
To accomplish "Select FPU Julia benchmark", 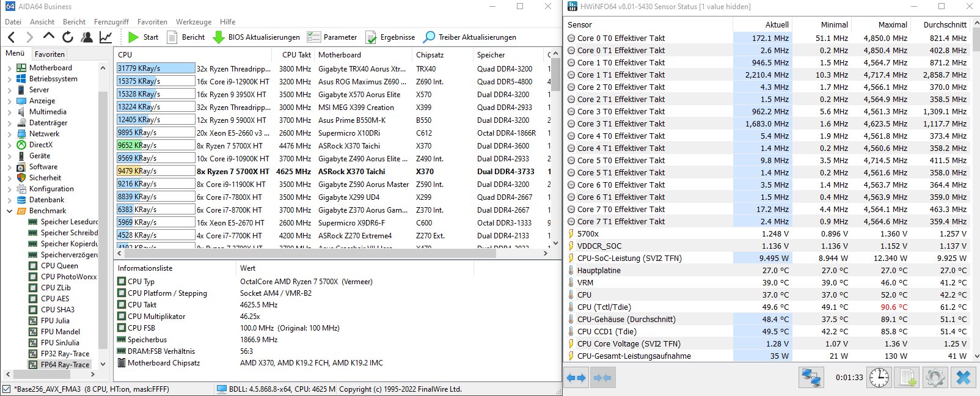I will (x=55, y=321).
